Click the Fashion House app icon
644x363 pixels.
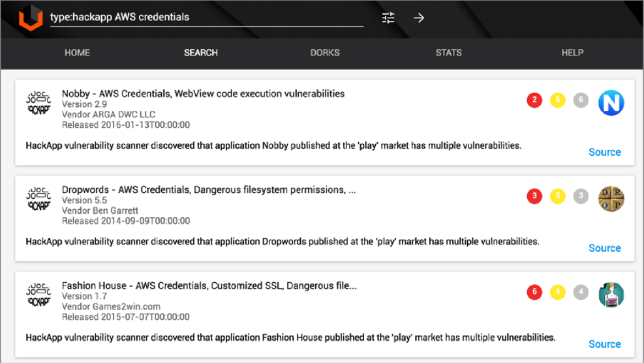click(611, 295)
